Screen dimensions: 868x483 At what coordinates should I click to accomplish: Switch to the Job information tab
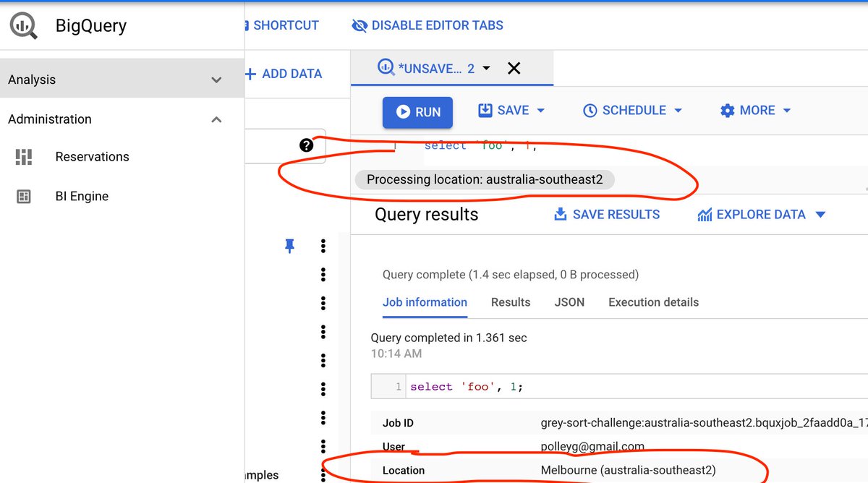click(425, 302)
